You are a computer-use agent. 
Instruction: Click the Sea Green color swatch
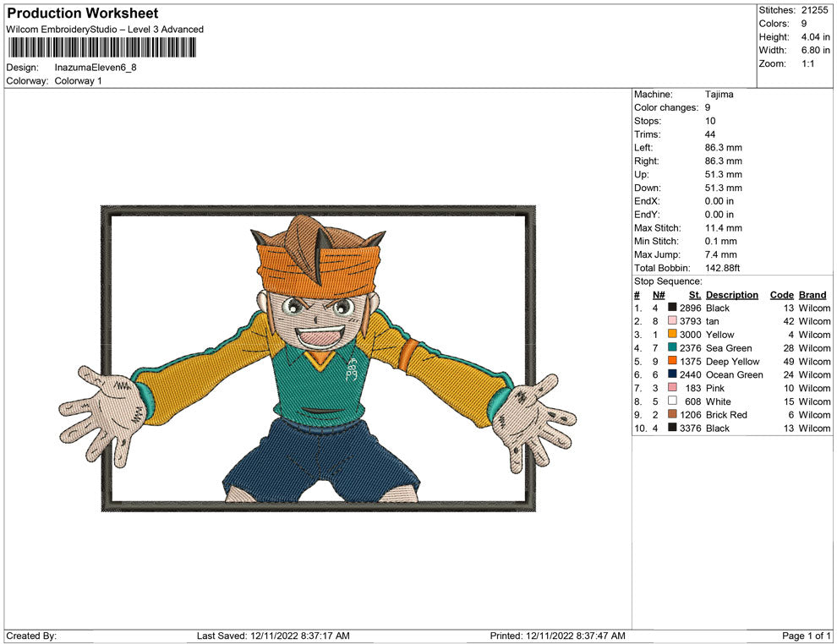[x=672, y=347]
